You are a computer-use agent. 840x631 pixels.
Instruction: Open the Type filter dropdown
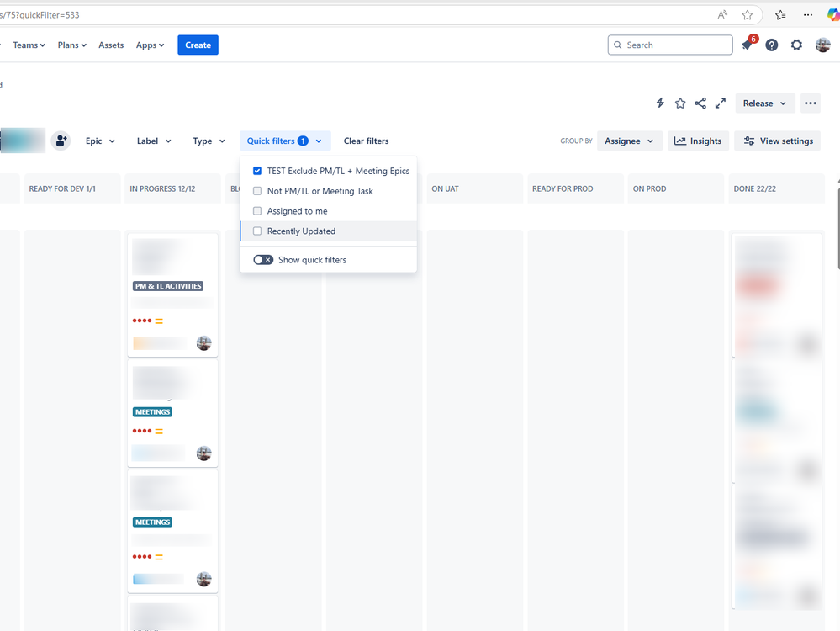pos(209,141)
